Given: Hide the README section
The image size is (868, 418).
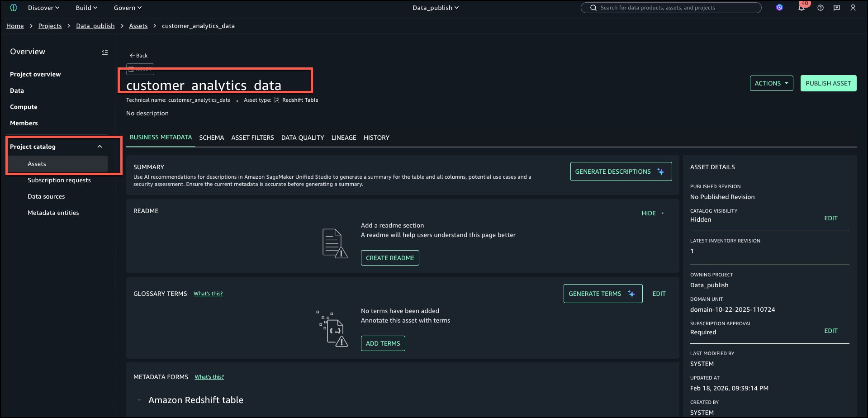Looking at the screenshot, I should pos(652,213).
